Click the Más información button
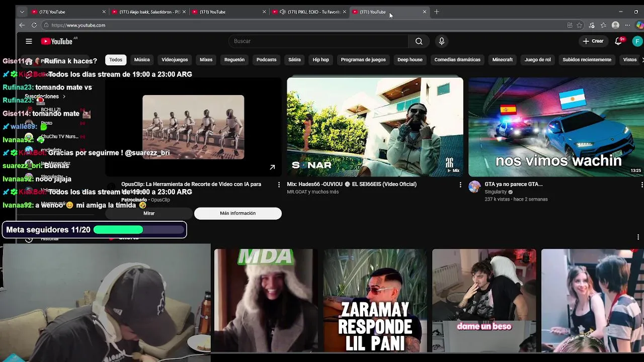The width and height of the screenshot is (644, 362). [x=238, y=213]
